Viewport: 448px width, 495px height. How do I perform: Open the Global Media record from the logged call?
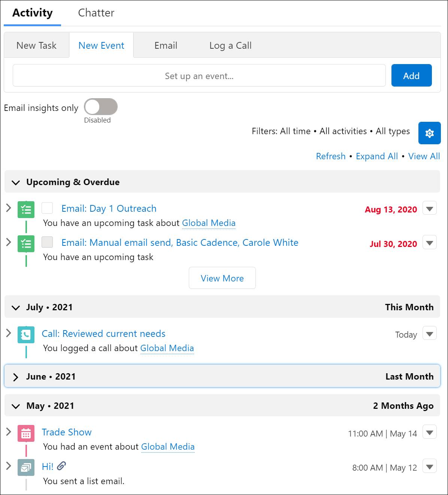(x=167, y=348)
